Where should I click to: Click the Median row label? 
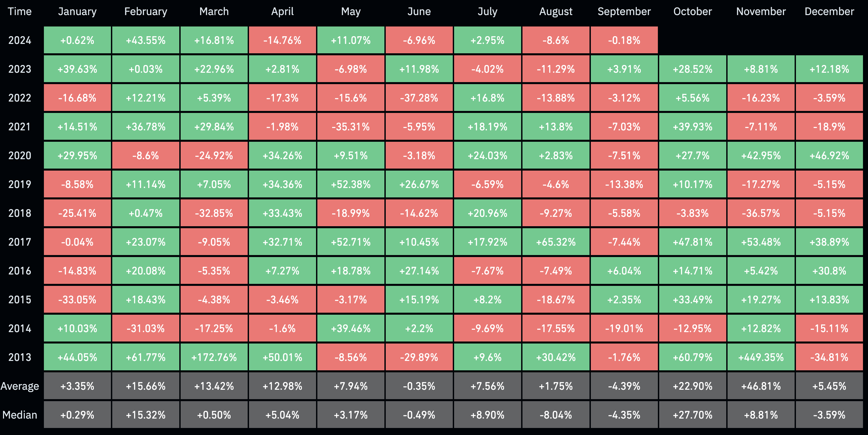19,415
